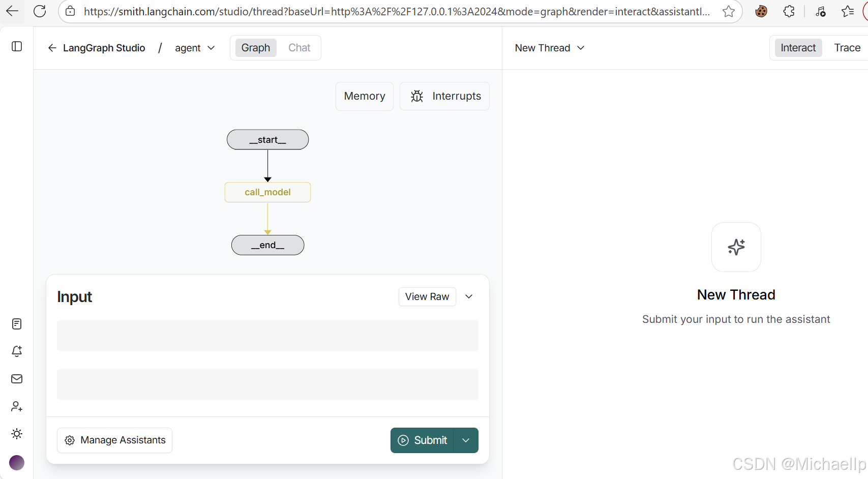Open the Interrupts button
This screenshot has height=479, width=868.
(445, 96)
